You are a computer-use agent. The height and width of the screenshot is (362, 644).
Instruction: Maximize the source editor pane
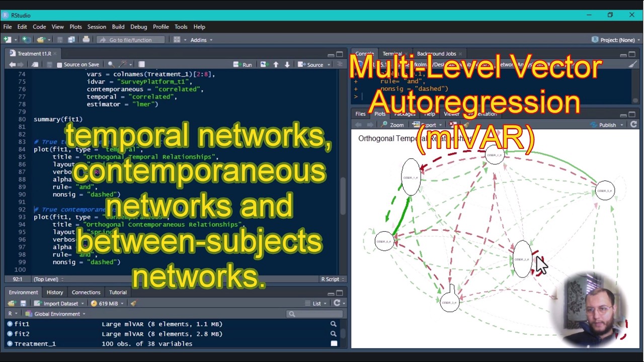pyautogui.click(x=340, y=54)
